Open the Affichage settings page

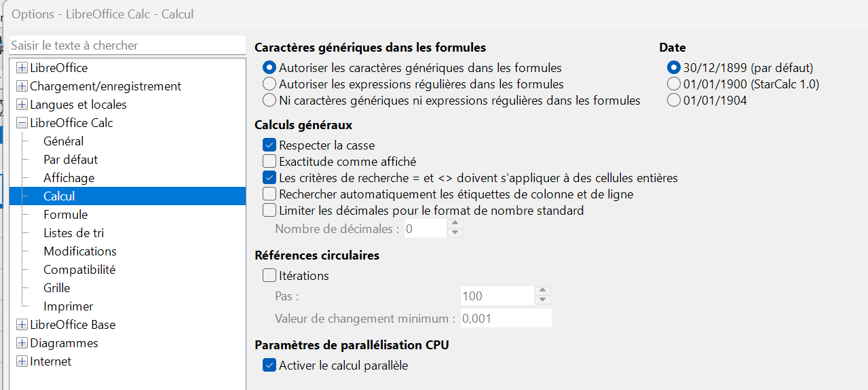[x=69, y=178]
